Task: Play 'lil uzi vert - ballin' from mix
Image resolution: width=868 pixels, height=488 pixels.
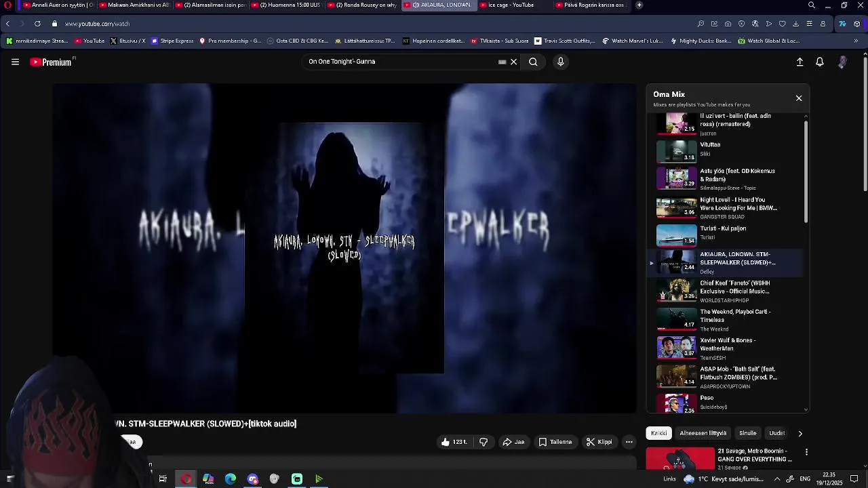Action: point(725,124)
